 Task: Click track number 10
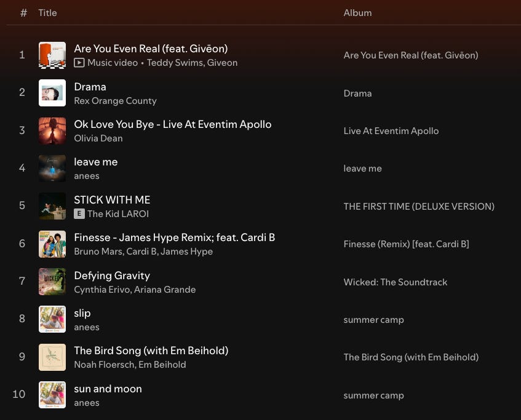(19, 394)
